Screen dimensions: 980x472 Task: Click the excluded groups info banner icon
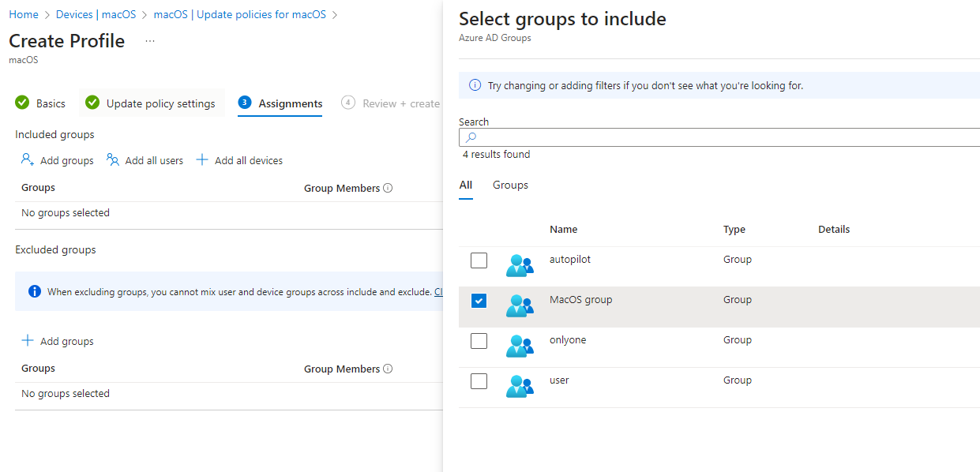coord(35,291)
